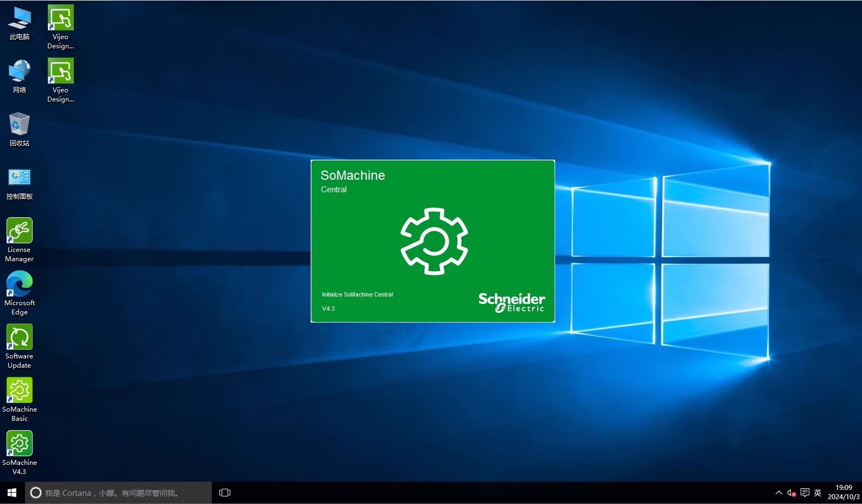The height and width of the screenshot is (504, 862).
Task: Click the muted volume tray icon
Action: pos(792,493)
